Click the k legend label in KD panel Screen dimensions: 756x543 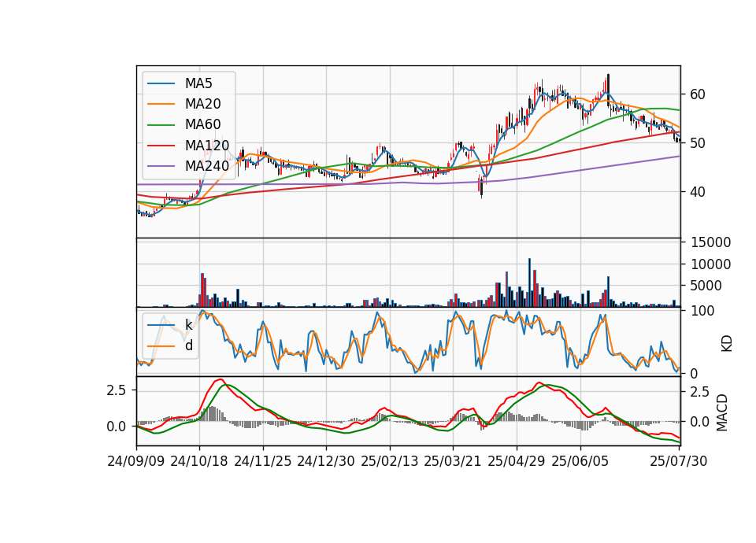(188, 325)
